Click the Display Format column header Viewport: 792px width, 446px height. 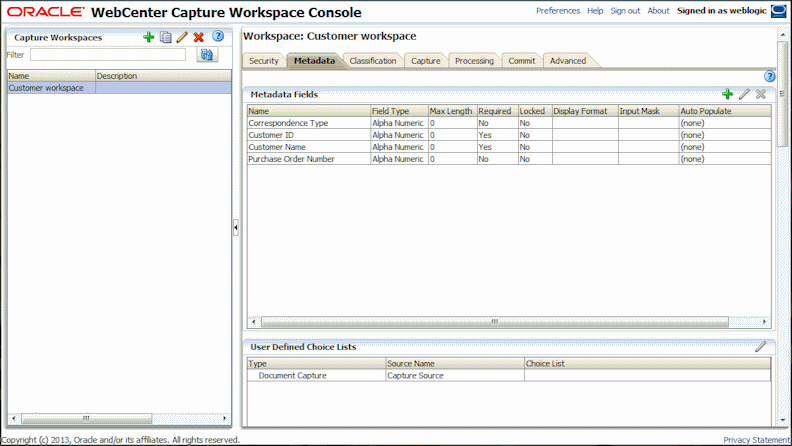coord(585,111)
